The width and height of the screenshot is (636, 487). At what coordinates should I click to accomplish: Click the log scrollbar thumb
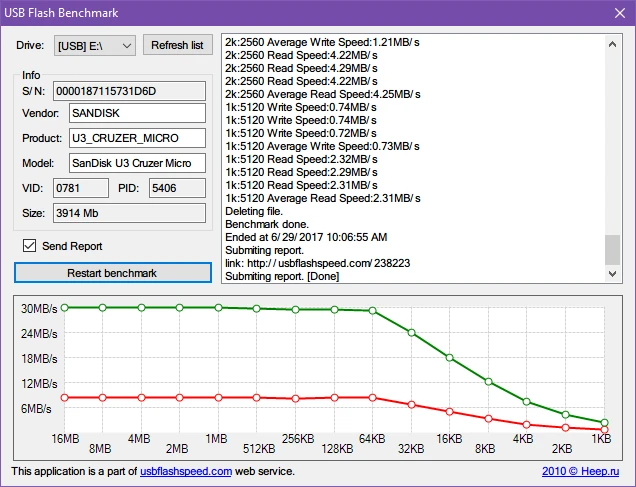(613, 248)
